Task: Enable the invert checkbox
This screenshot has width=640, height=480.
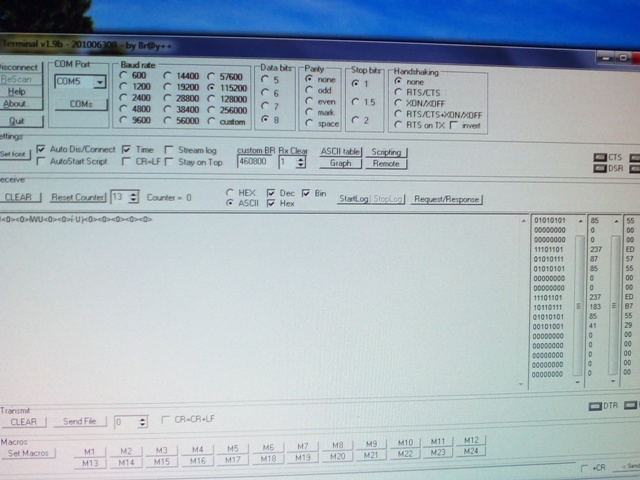Action: click(x=453, y=125)
